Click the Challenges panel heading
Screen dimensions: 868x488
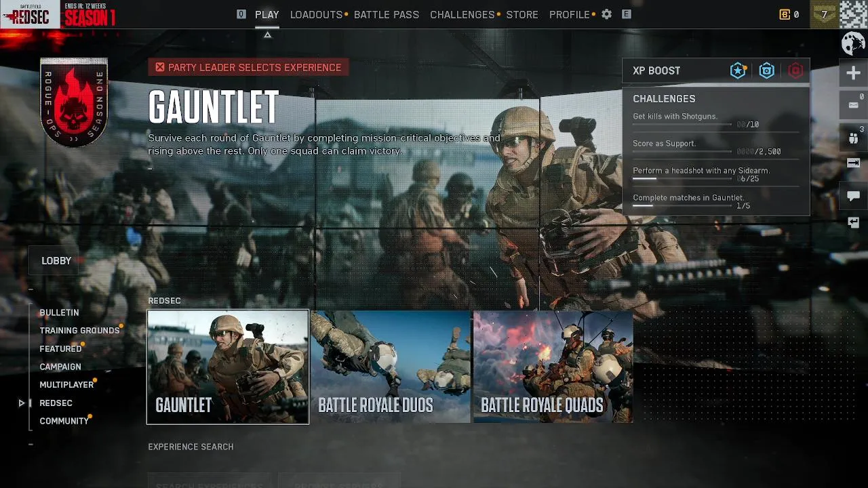point(664,99)
